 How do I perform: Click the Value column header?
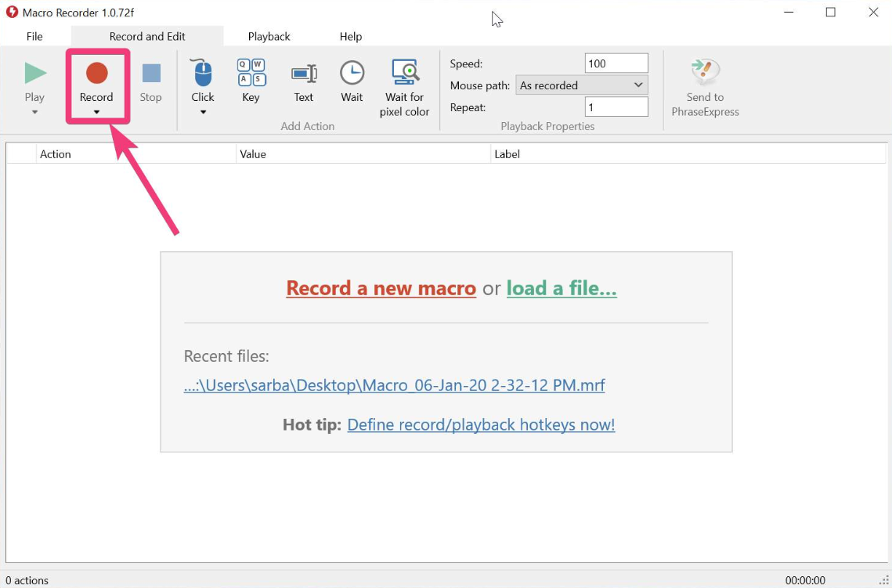[363, 154]
